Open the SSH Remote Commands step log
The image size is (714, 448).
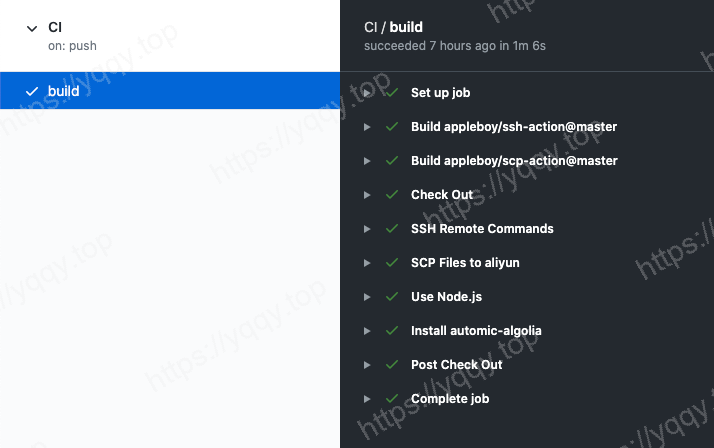pyautogui.click(x=482, y=229)
